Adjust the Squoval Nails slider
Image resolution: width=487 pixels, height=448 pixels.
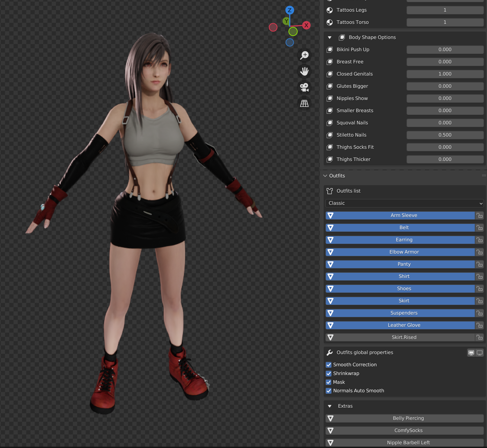point(445,123)
